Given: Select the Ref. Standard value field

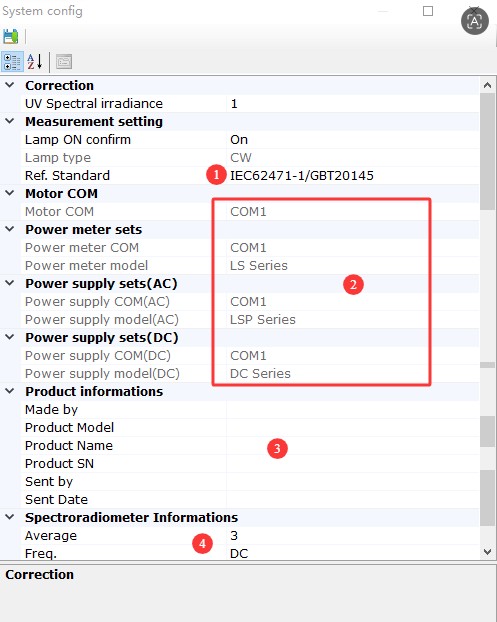Looking at the screenshot, I should (x=352, y=175).
